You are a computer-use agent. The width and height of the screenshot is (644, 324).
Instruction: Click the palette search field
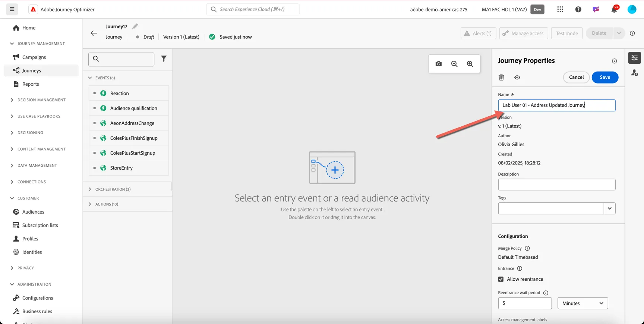[x=121, y=59]
